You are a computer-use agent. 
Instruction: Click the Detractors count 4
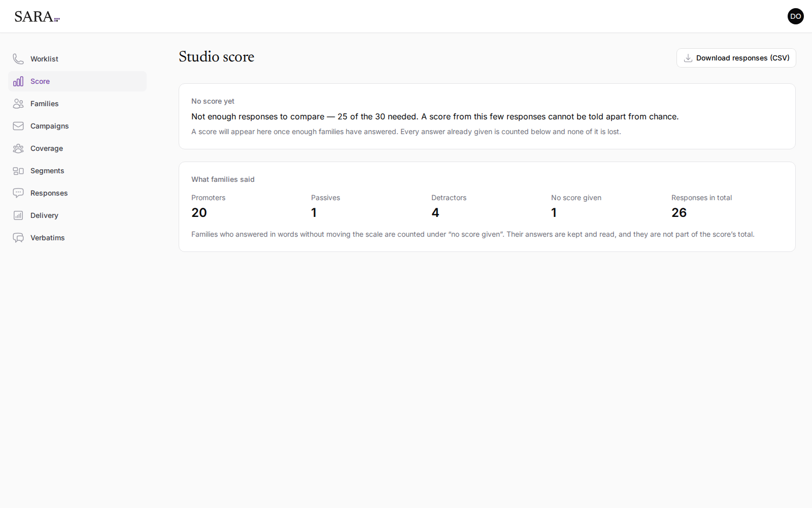coord(435,213)
